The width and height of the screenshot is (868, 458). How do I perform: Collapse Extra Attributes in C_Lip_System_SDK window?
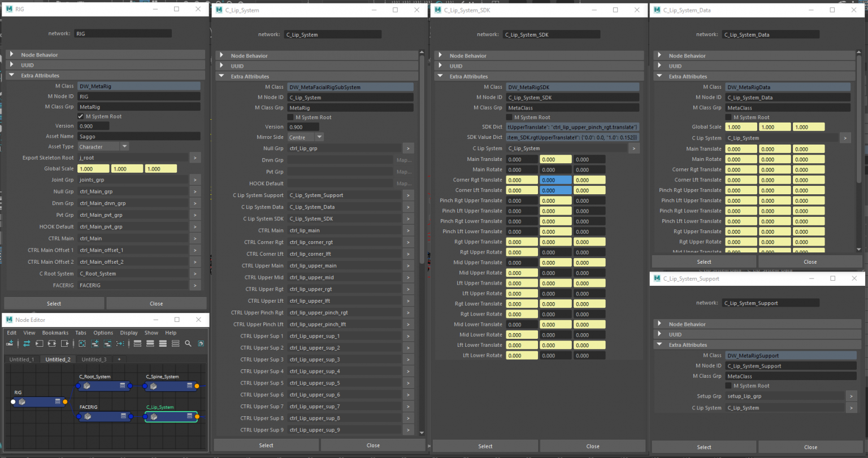(x=440, y=76)
